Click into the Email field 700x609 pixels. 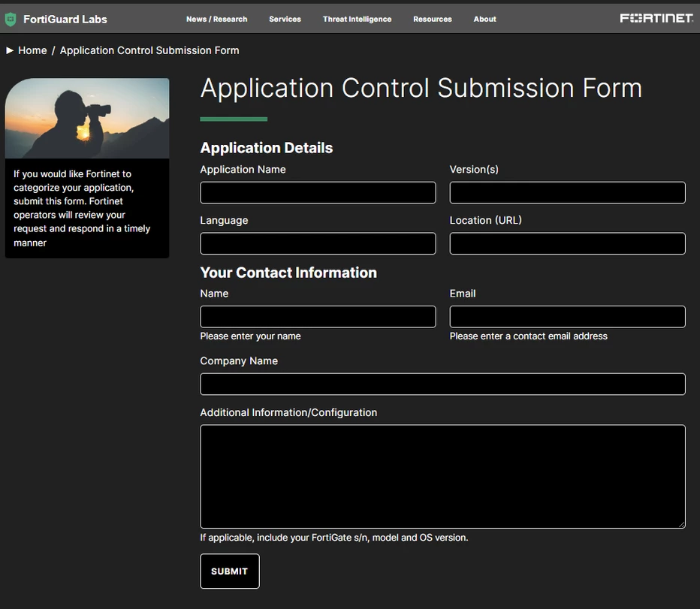pos(567,317)
